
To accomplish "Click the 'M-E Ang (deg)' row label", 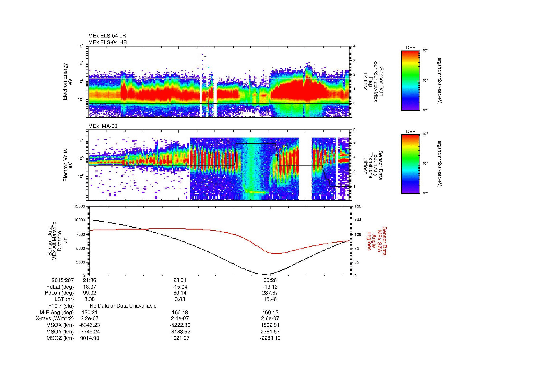I will pyautogui.click(x=57, y=313).
